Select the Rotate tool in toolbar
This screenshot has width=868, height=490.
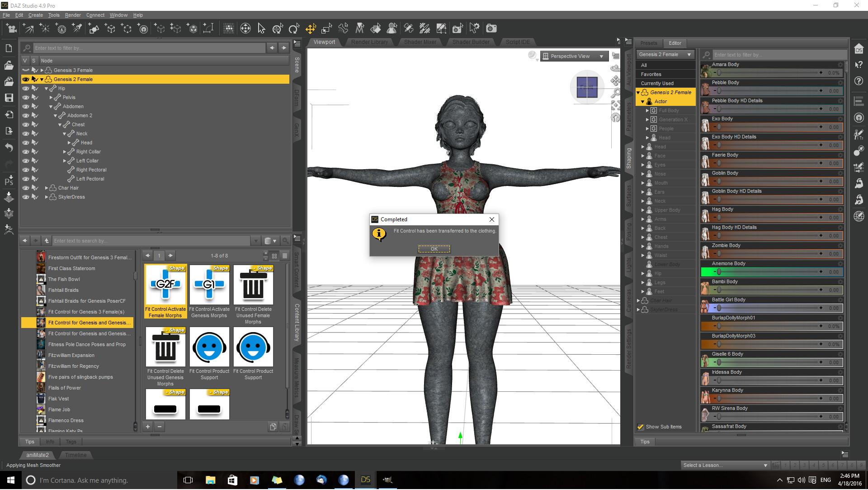click(x=294, y=29)
